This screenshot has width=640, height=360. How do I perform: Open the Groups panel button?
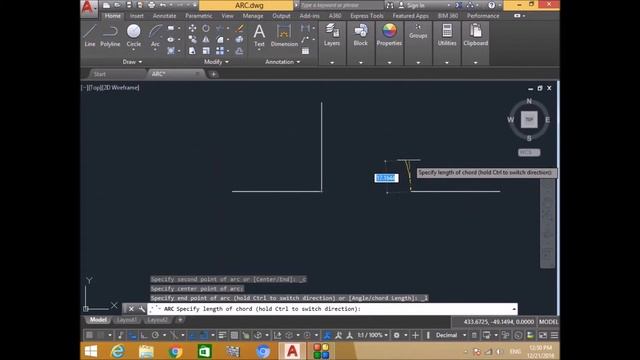click(x=418, y=32)
